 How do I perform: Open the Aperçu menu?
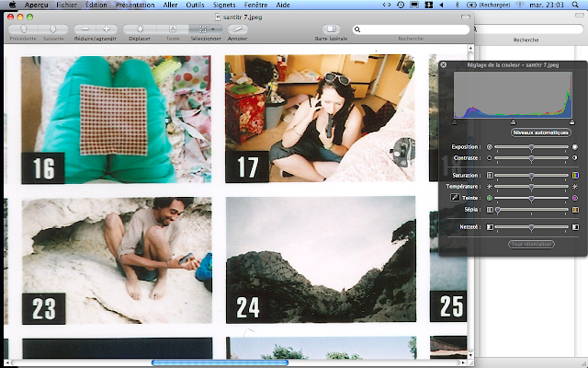[x=37, y=5]
